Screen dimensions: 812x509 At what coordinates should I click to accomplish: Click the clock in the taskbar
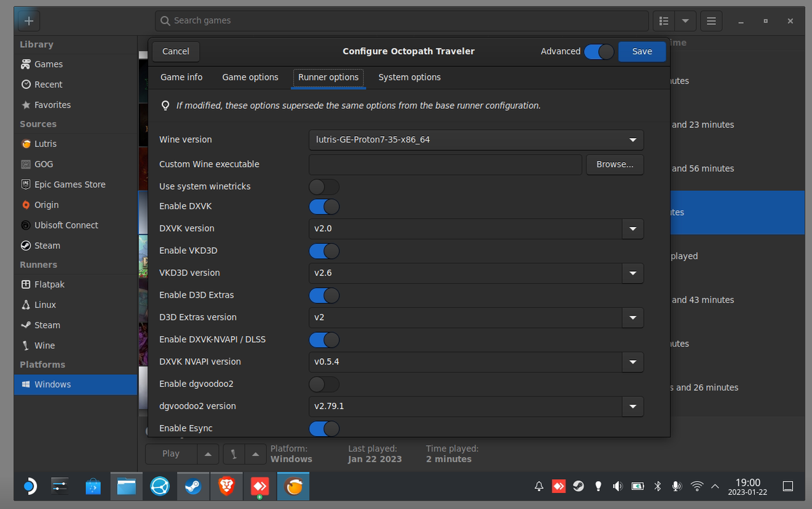pos(748,487)
